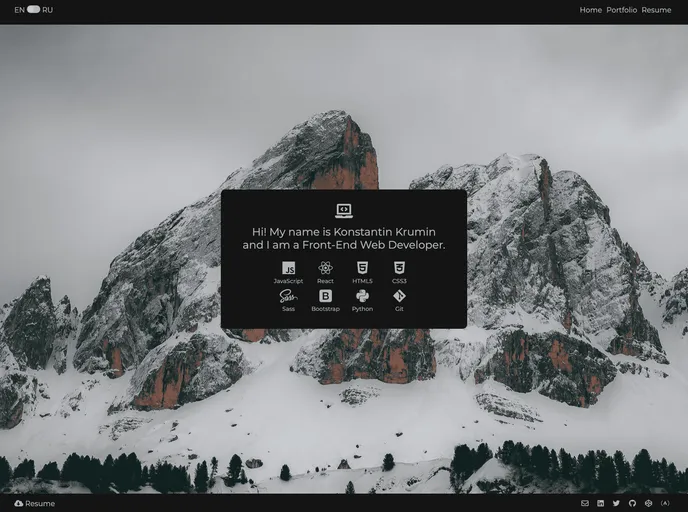Click the CodeSandbox cube icon in the footer

pos(649,503)
